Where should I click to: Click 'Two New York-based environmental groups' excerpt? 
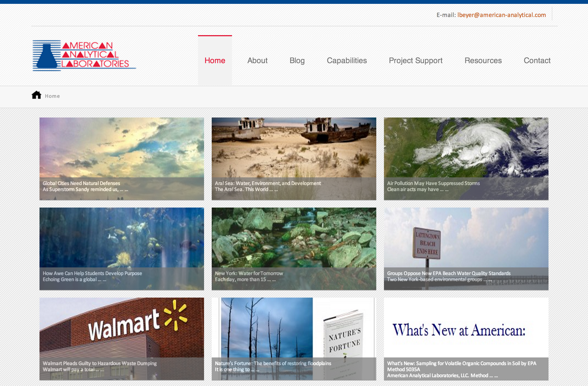click(439, 279)
